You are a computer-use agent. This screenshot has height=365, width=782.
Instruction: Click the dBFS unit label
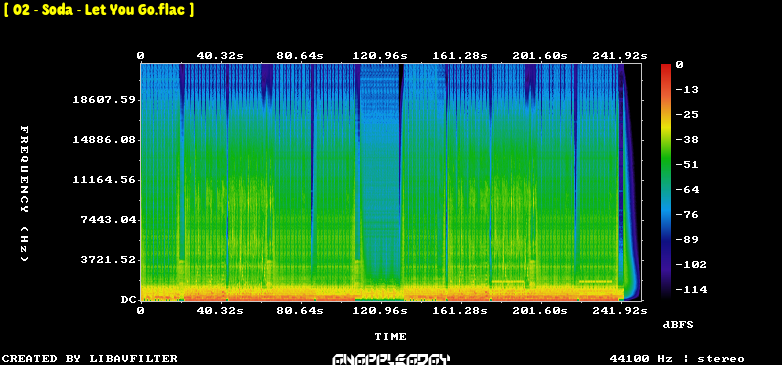click(678, 325)
